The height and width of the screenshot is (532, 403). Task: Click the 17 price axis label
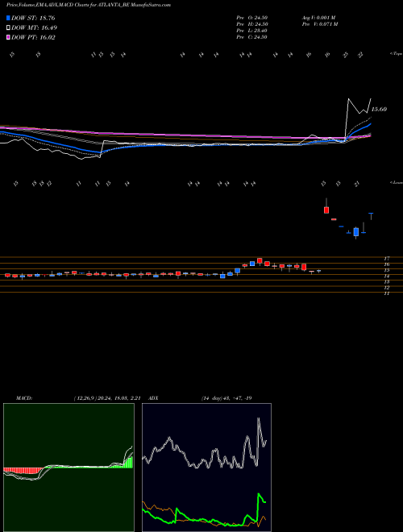click(x=387, y=258)
